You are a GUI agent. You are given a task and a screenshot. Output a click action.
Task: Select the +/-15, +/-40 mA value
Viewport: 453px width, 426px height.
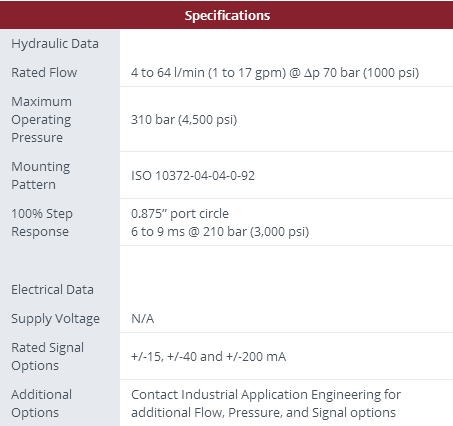coord(209,357)
